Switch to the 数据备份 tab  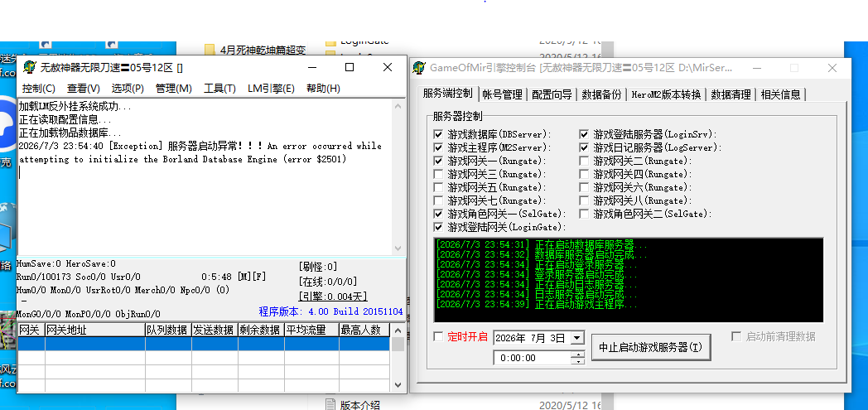pyautogui.click(x=602, y=94)
